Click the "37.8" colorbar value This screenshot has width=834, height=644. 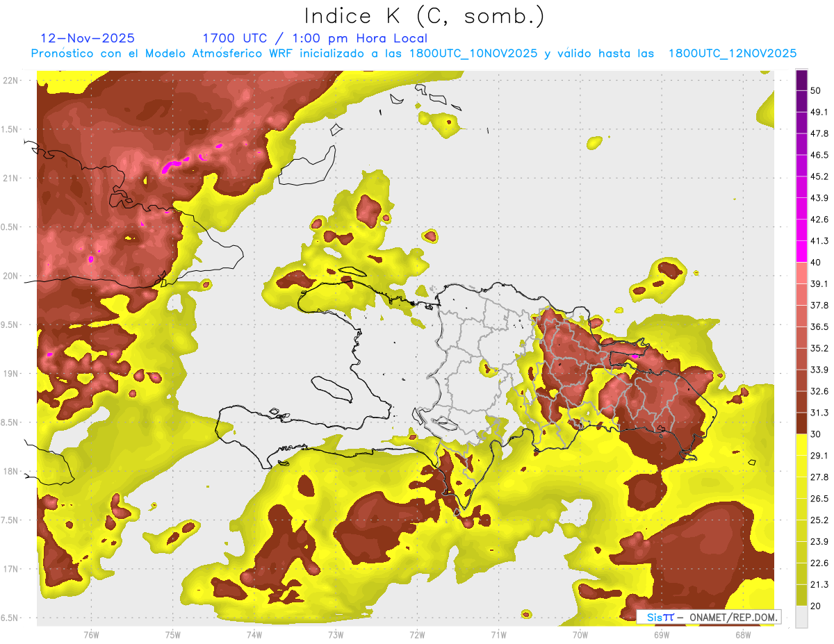[x=819, y=305]
